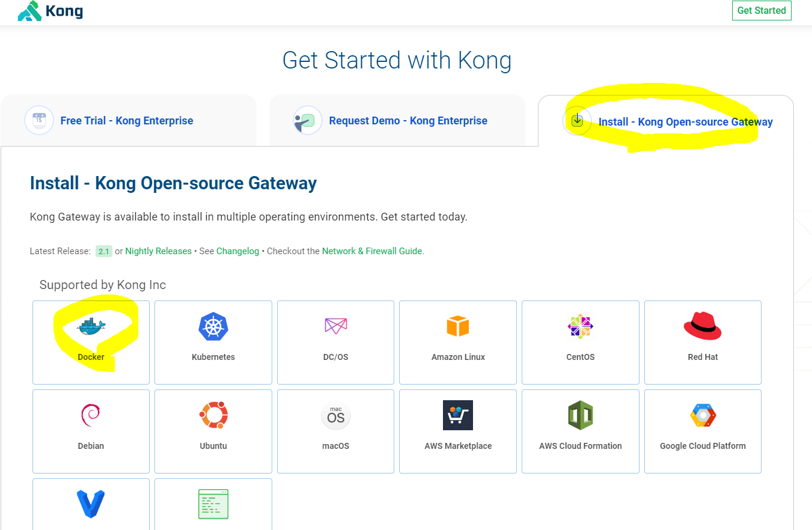Click the Get Started button
812x530 pixels.
coord(762,10)
